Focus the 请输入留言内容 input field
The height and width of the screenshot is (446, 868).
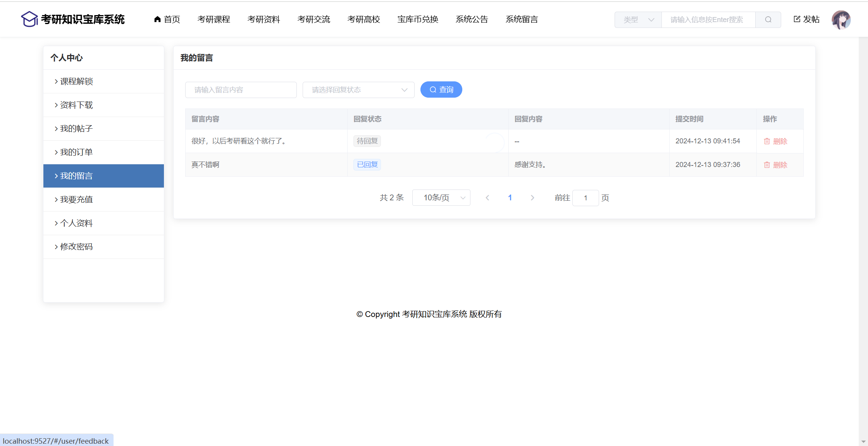click(241, 90)
